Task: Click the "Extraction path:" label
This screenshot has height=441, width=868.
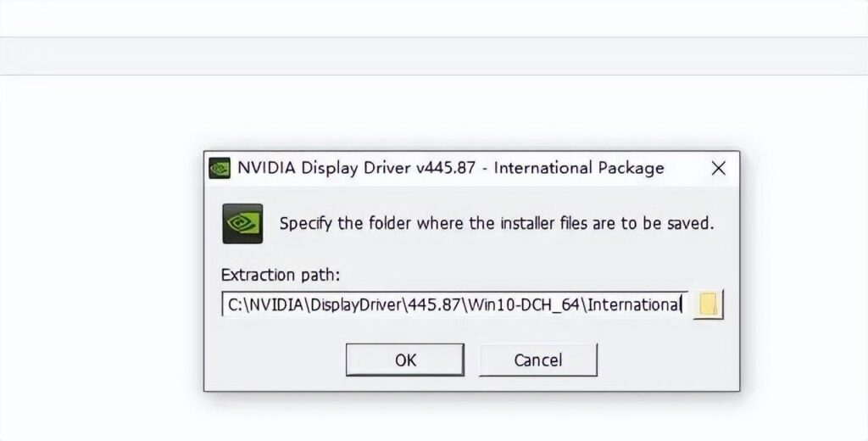Action: pyautogui.click(x=280, y=276)
